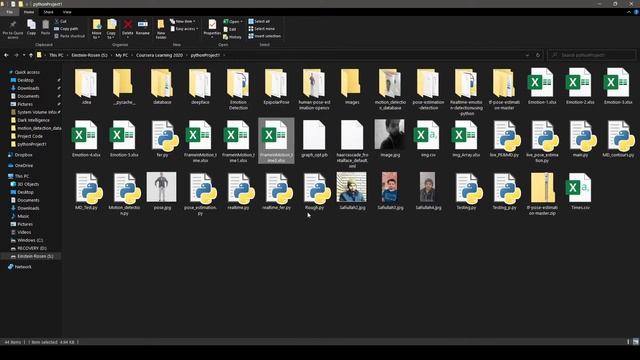This screenshot has width=640, height=360.
Task: Select Dropbox in navigation pane
Action: pos(23,155)
